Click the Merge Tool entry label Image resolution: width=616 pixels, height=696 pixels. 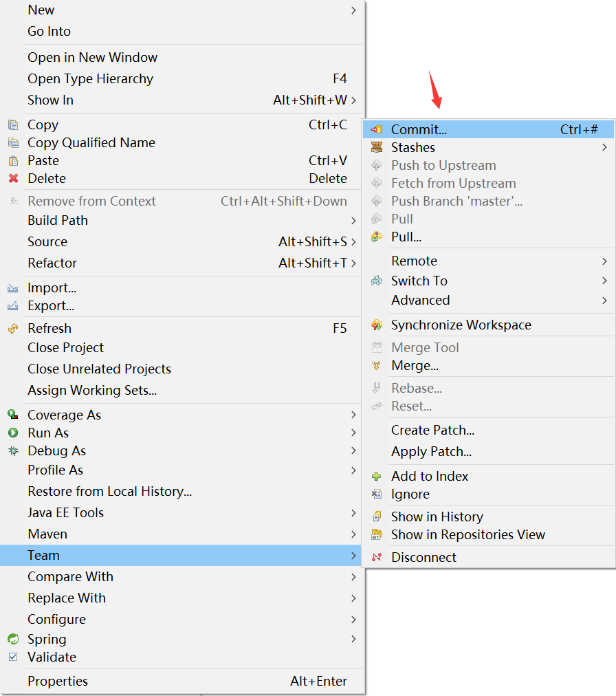coord(425,347)
